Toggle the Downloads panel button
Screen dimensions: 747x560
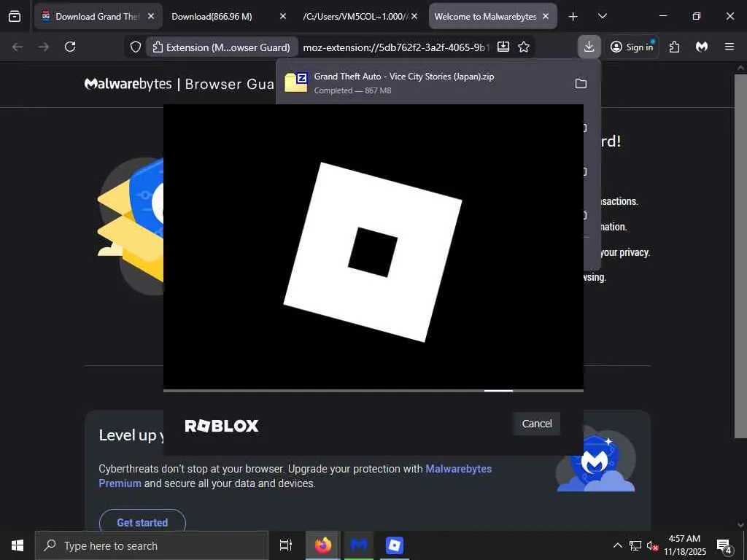589,47
